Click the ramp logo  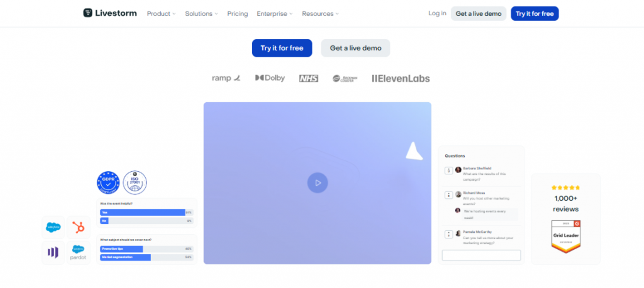(226, 78)
